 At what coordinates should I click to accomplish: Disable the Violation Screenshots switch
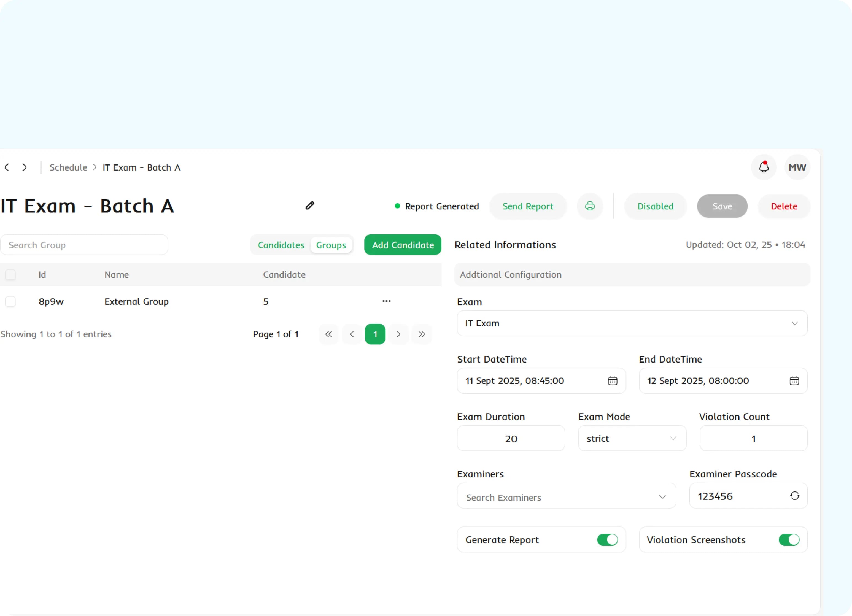[789, 540]
